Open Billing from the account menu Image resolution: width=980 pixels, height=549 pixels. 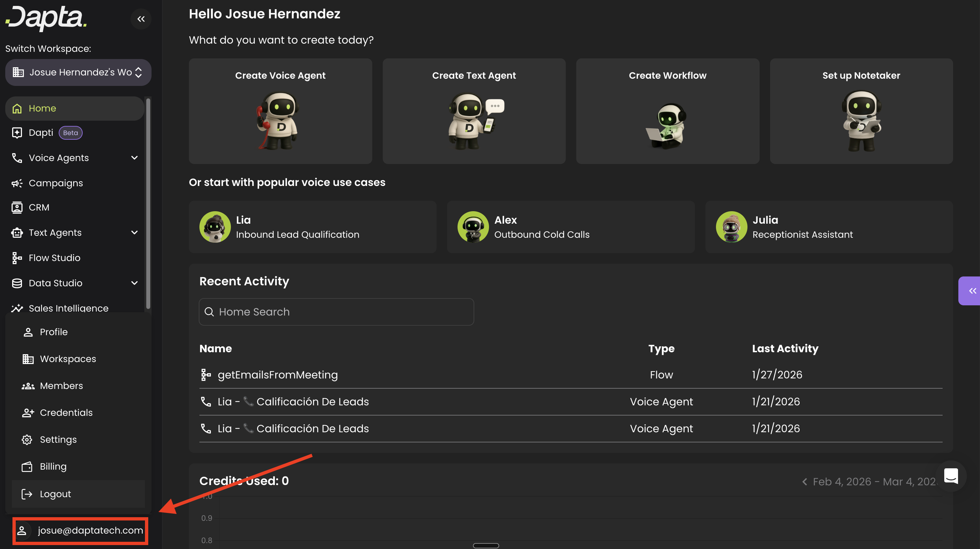tap(53, 466)
